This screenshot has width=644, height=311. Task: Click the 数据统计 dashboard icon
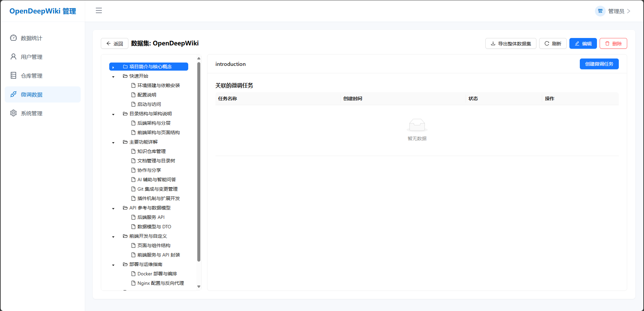click(13, 38)
